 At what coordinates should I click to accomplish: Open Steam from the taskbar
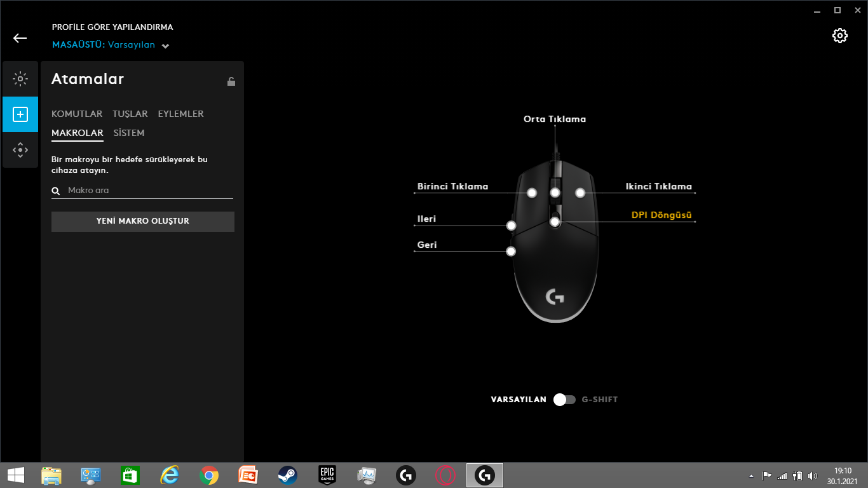[x=287, y=475]
